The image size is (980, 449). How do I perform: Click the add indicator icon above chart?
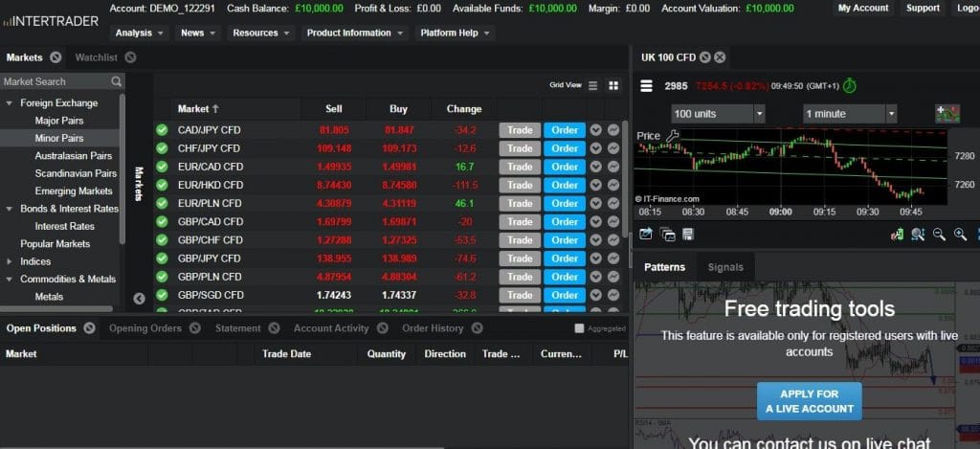pos(947,113)
